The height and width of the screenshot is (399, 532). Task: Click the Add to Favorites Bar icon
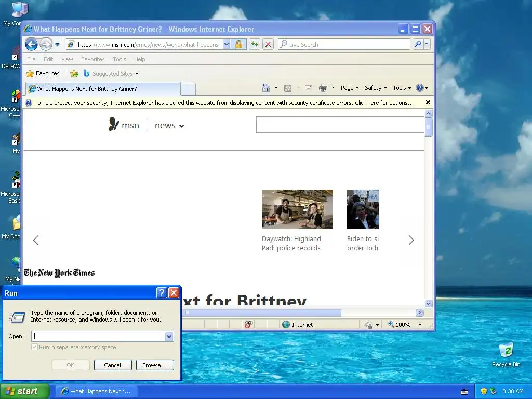(x=74, y=73)
